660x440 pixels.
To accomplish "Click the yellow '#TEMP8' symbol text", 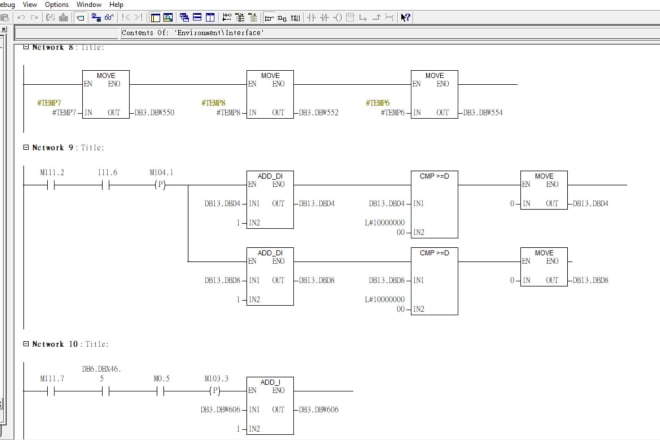I will click(x=213, y=103).
